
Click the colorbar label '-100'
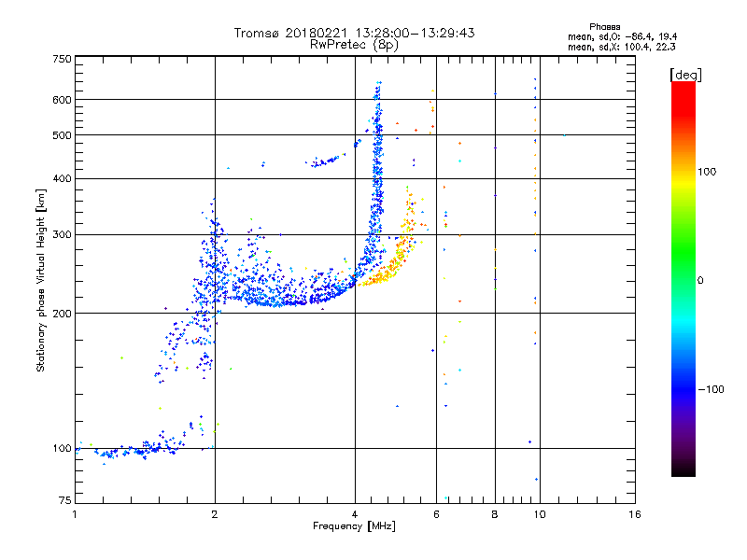pos(711,389)
